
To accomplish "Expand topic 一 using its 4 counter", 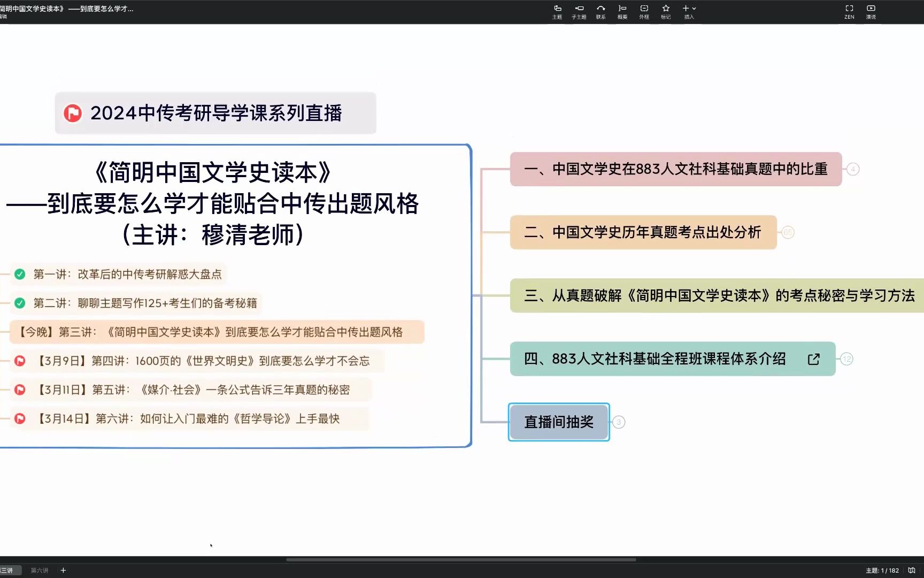I will point(853,169).
